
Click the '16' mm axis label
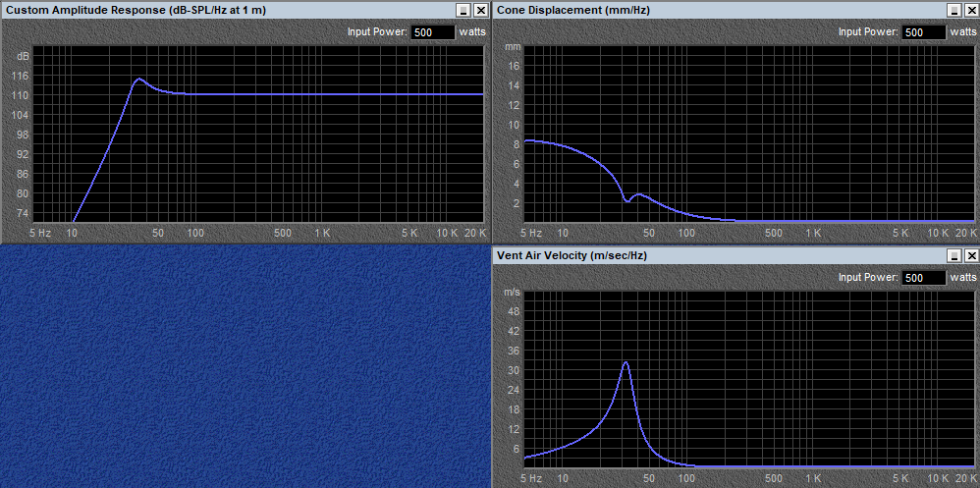[515, 66]
